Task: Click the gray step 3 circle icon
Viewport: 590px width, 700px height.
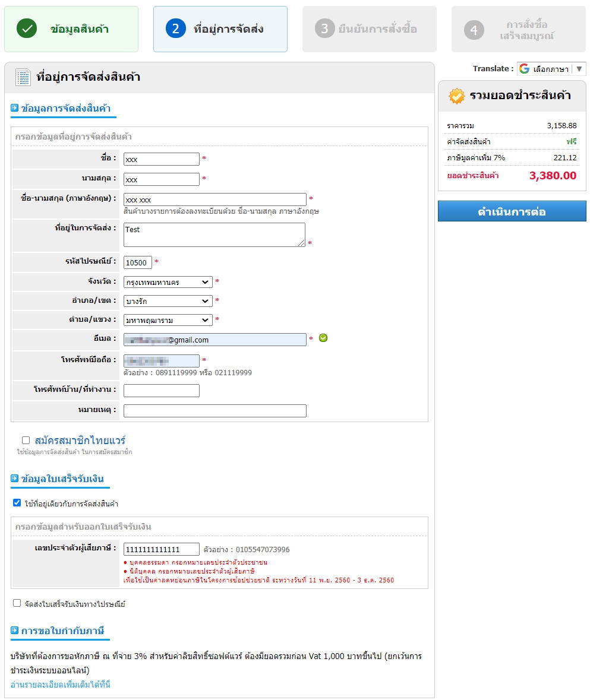Action: tap(325, 28)
